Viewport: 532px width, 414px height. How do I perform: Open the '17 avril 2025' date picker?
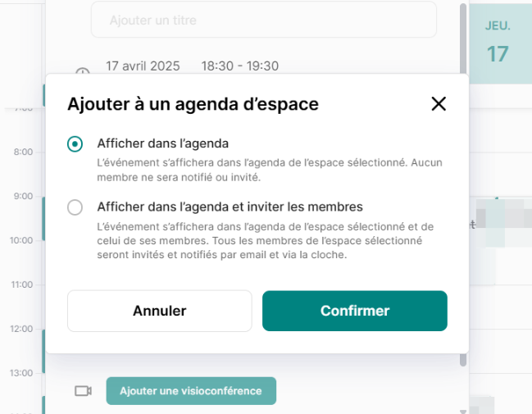(143, 66)
